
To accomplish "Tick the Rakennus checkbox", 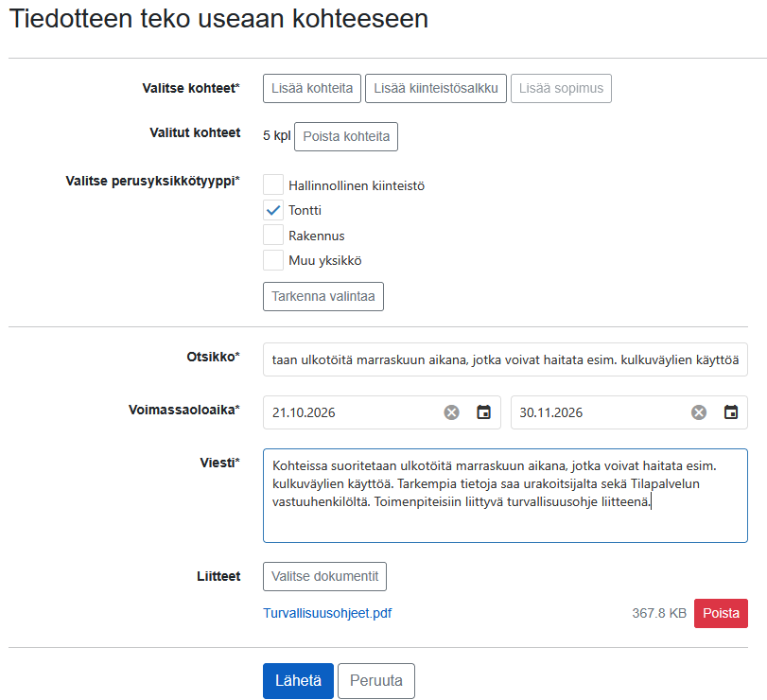I will tap(273, 235).
